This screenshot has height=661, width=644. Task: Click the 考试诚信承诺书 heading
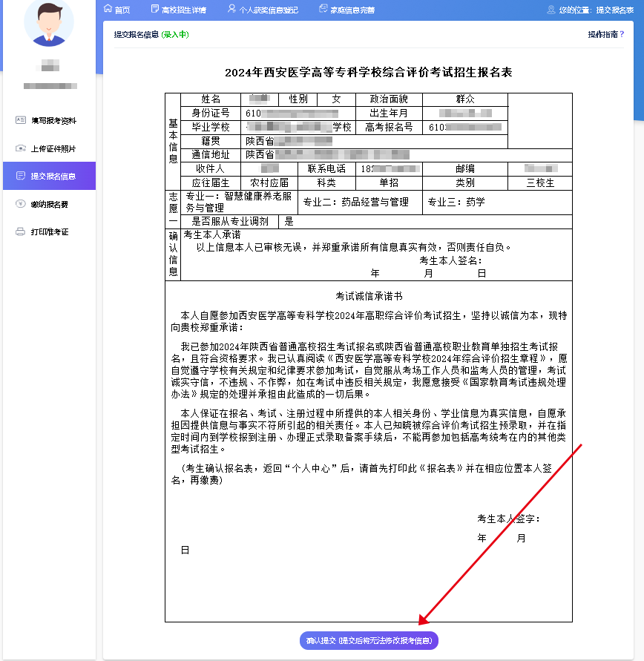[368, 295]
